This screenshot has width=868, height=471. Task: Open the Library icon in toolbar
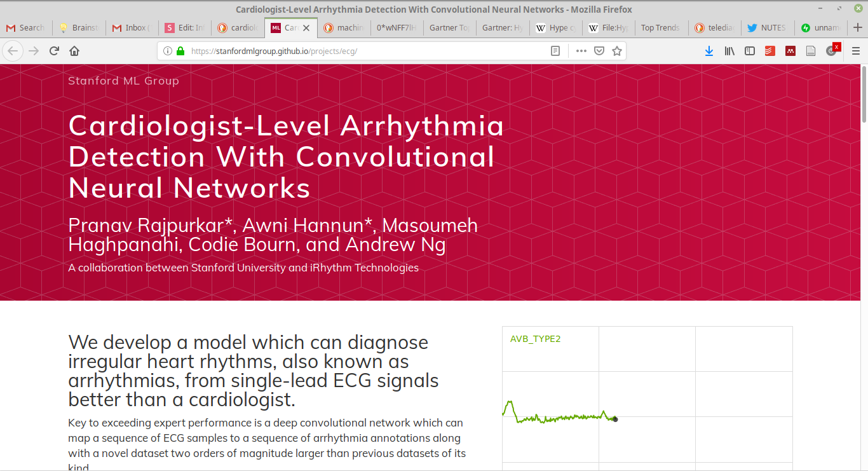click(729, 51)
